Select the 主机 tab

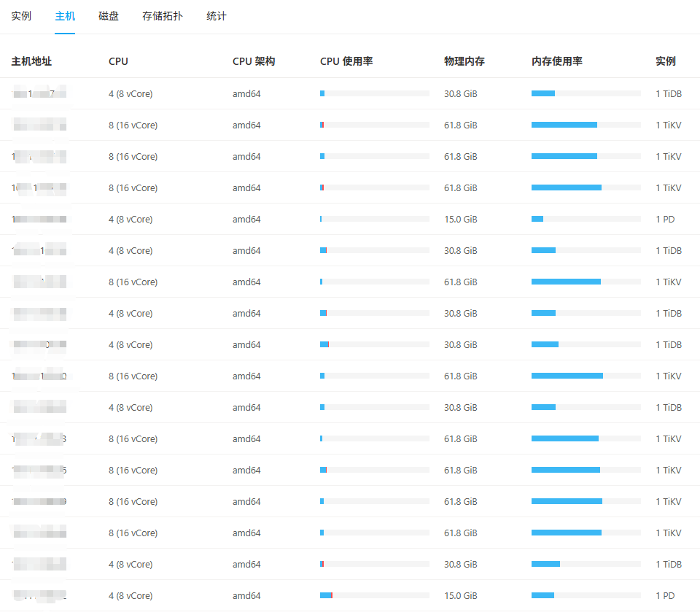pyautogui.click(x=65, y=16)
